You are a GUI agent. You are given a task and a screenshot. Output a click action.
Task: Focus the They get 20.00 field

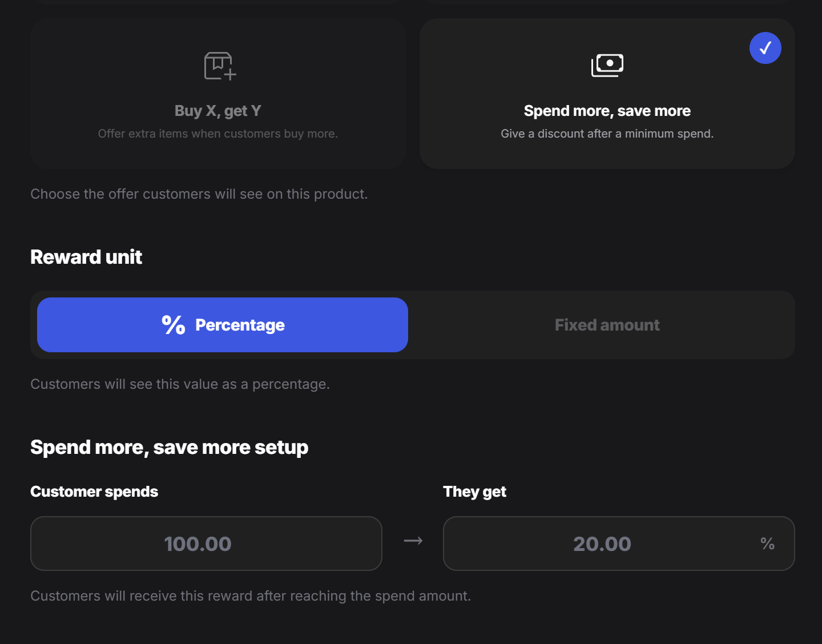(619, 544)
